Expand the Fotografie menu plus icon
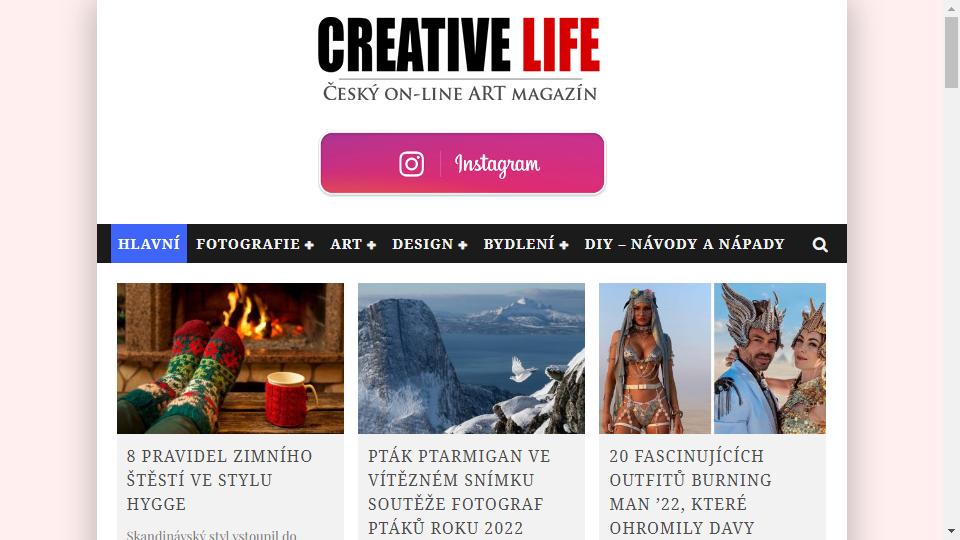This screenshot has height=540, width=960. pos(309,245)
